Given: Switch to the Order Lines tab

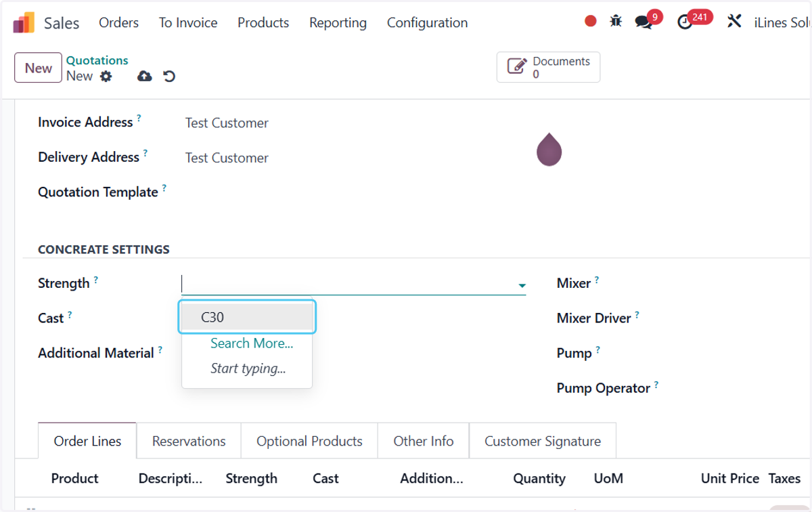Looking at the screenshot, I should pos(87,441).
